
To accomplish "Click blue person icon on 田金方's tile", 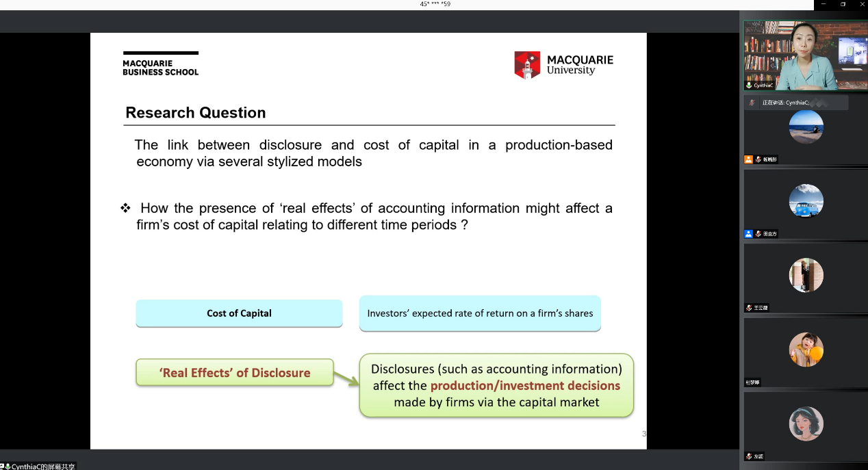I will [x=748, y=234].
